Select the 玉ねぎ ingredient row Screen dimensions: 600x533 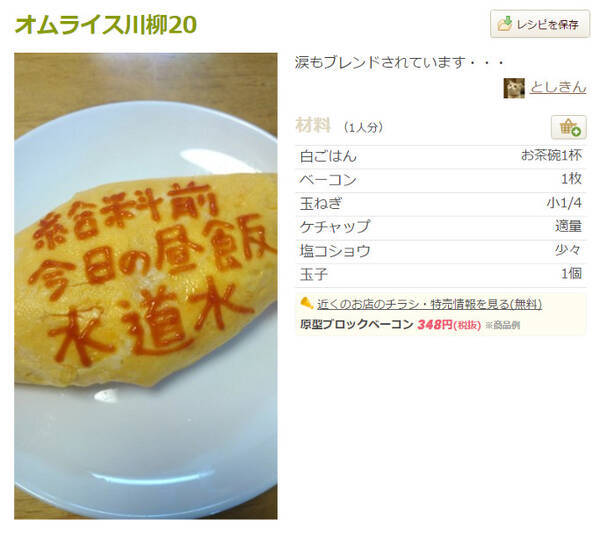coord(441,204)
